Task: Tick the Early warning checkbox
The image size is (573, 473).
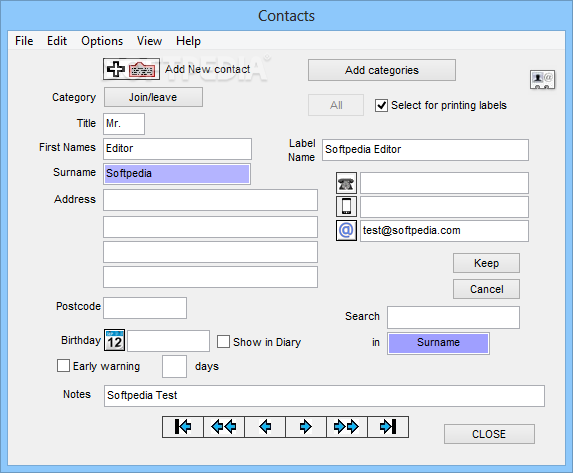Action: click(63, 366)
